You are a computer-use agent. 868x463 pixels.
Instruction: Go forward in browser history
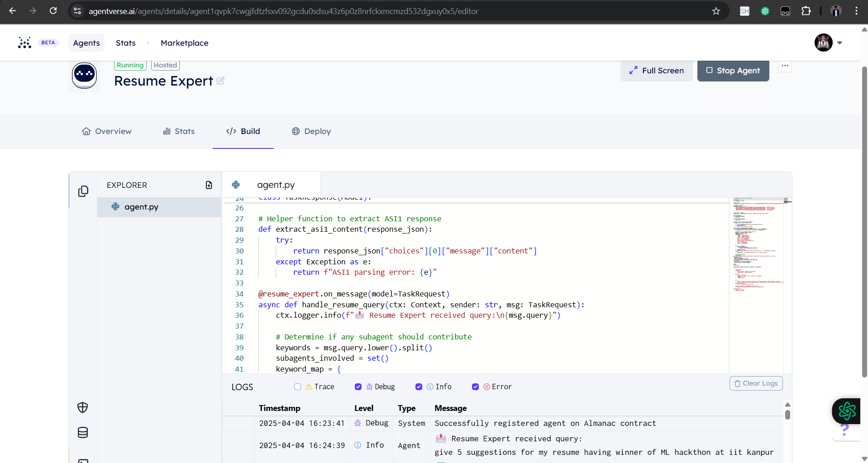[33, 11]
